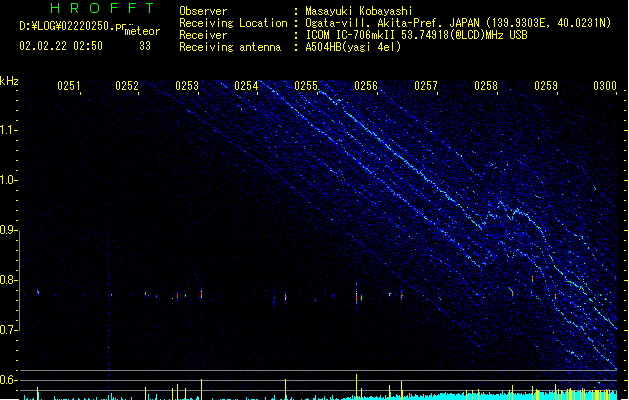Image resolution: width=629 pixels, height=400 pixels.
Task: Select the Ogata-vill. Akita-Pref. JAPAN location text
Action: (x=458, y=23)
